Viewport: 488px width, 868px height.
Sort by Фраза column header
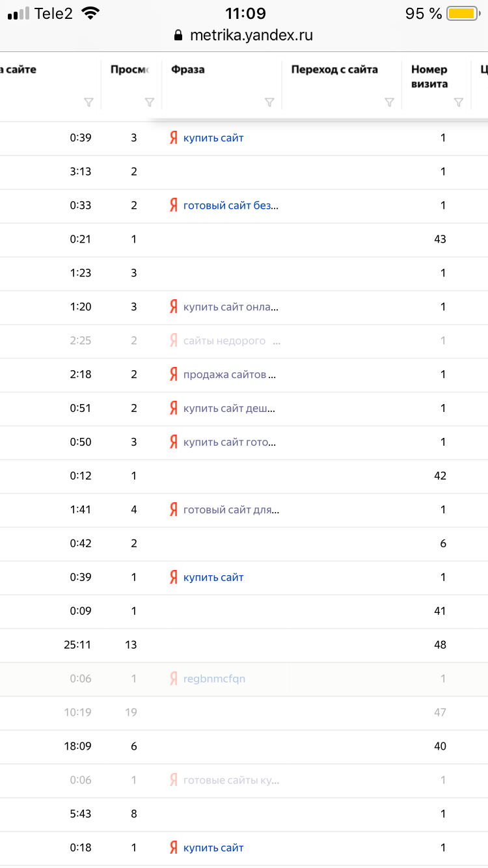click(188, 70)
